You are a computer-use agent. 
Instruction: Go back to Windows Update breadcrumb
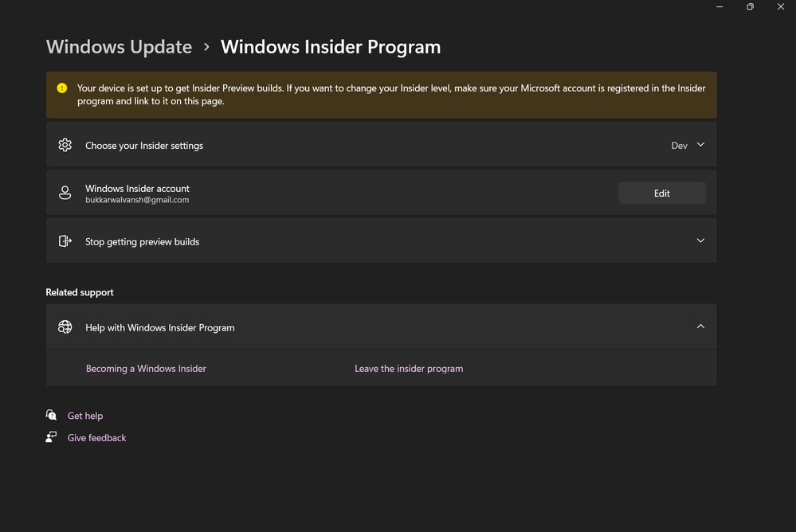[120, 47]
